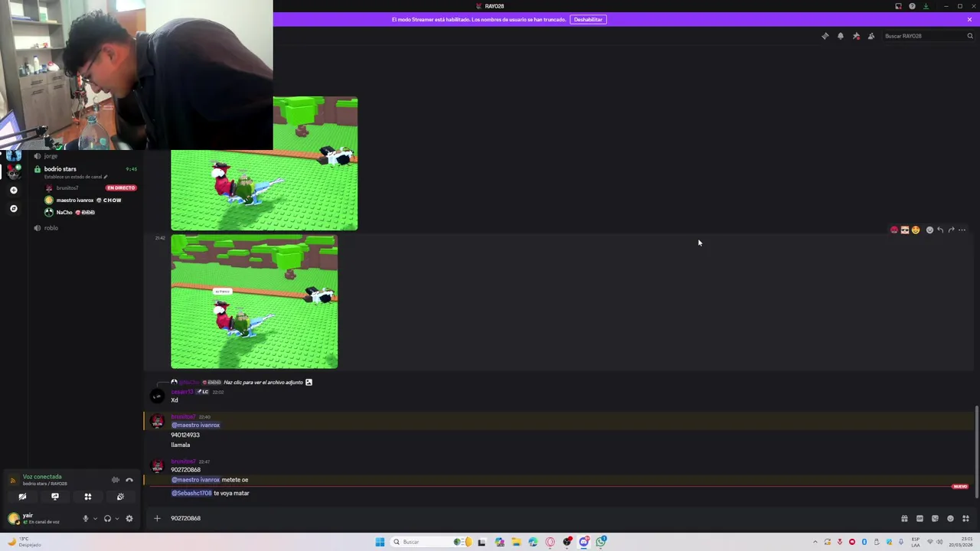Image resolution: width=980 pixels, height=551 pixels.
Task: Disconnect from voice with hang-up icon
Action: pyautogui.click(x=129, y=480)
